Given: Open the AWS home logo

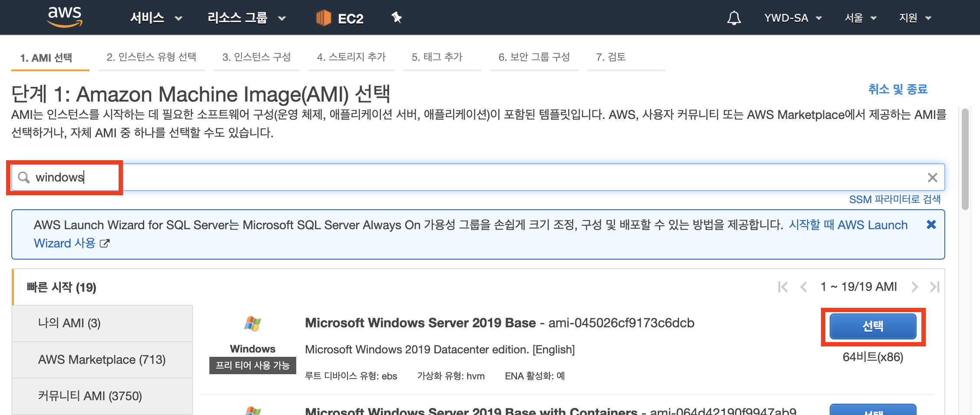Looking at the screenshot, I should coord(65,17).
